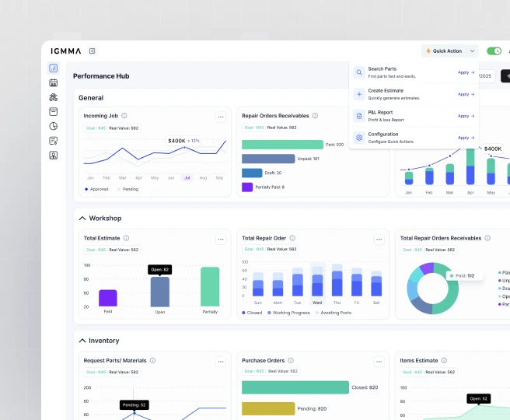Click the IGMMA logo
This screenshot has height=420, width=510.
click(x=66, y=51)
